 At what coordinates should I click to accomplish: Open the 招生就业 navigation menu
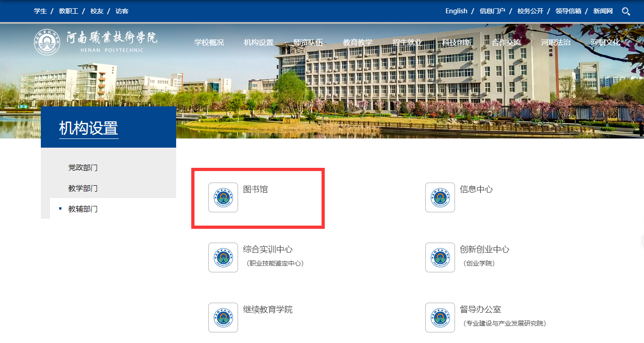(407, 43)
